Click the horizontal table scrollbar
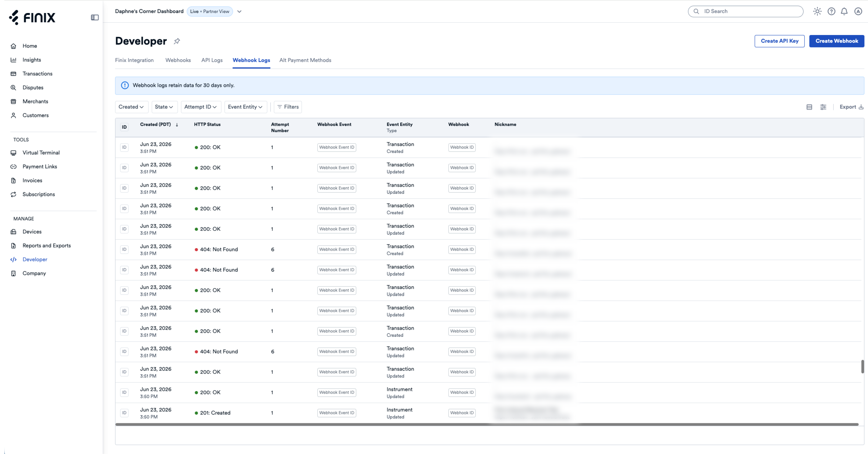Image resolution: width=868 pixels, height=454 pixels. pyautogui.click(x=487, y=424)
